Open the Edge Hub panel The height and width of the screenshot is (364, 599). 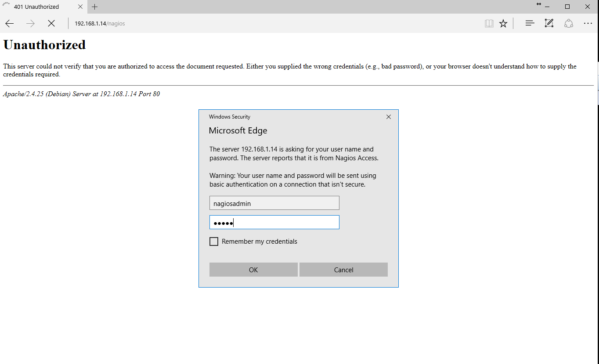pos(530,24)
